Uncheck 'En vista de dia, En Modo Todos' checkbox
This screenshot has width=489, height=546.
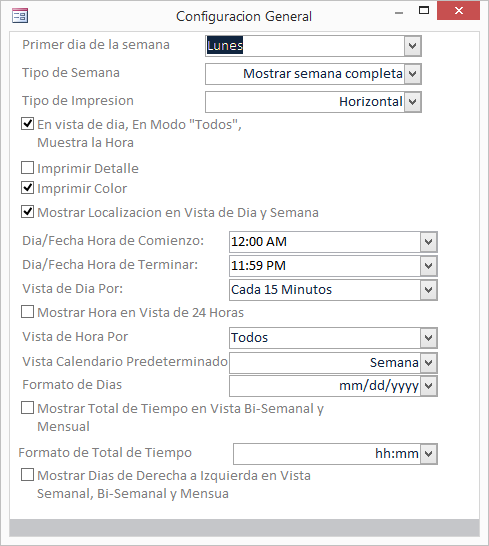coord(28,124)
